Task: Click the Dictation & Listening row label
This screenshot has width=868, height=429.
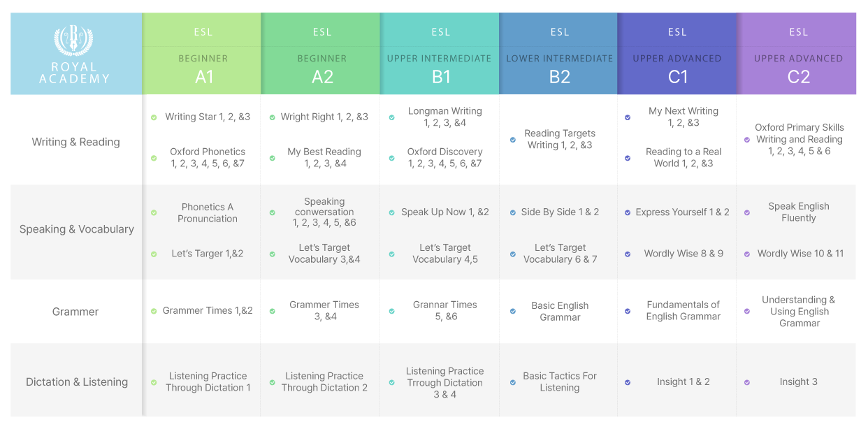Action: pyautogui.click(x=77, y=382)
